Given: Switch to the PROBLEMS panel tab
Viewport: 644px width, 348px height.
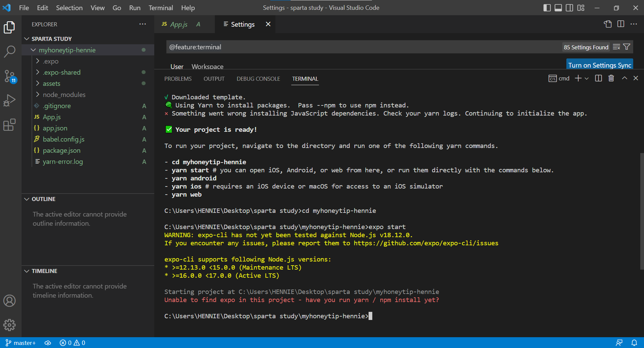Looking at the screenshot, I should point(178,79).
